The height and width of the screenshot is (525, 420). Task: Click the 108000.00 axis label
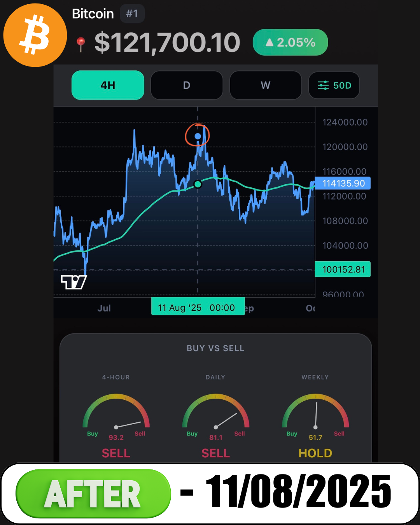point(345,221)
